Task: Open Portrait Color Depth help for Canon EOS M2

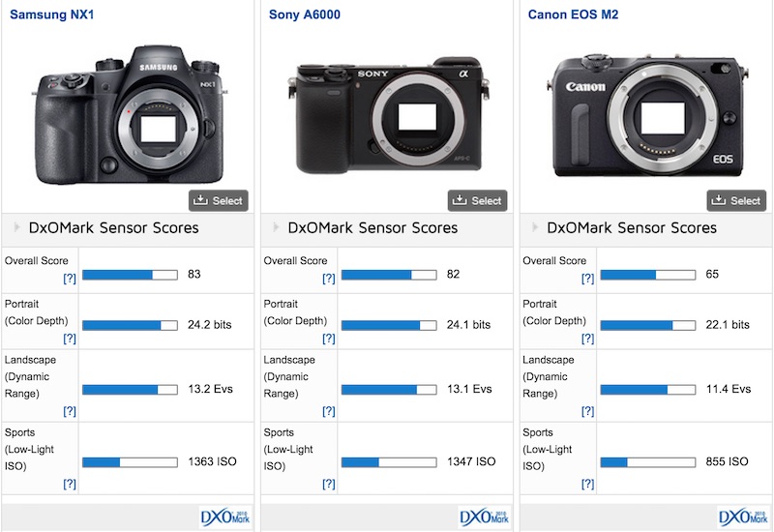Action: [x=587, y=339]
